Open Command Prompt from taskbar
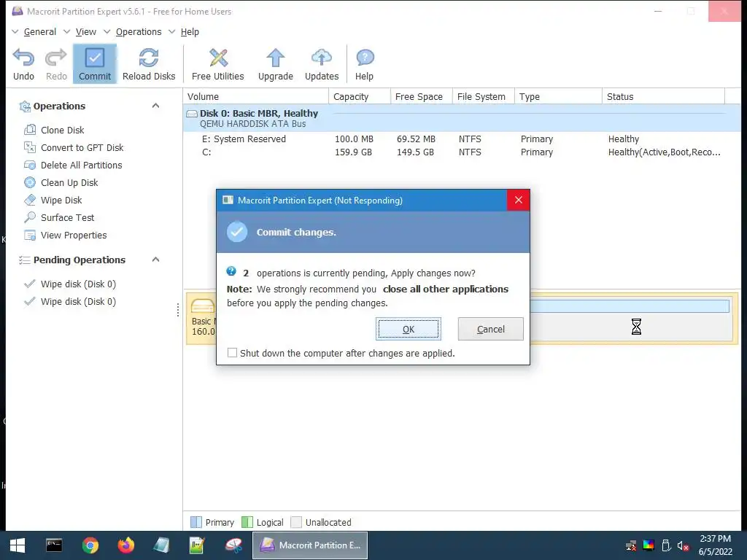The width and height of the screenshot is (747, 560). (54, 545)
